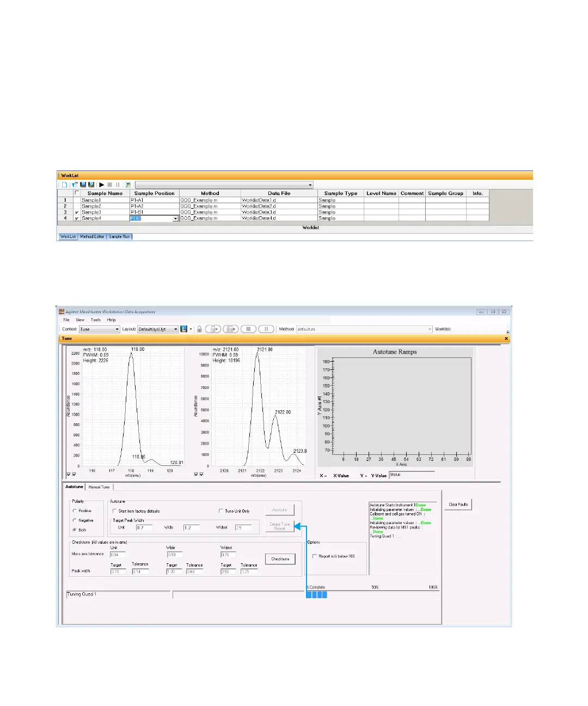
Task: Toggle the checkmark for Sample4 row
Action: click(77, 218)
